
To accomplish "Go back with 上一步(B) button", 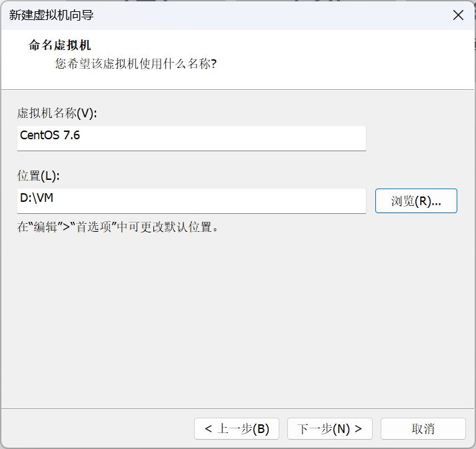I will 237,429.
